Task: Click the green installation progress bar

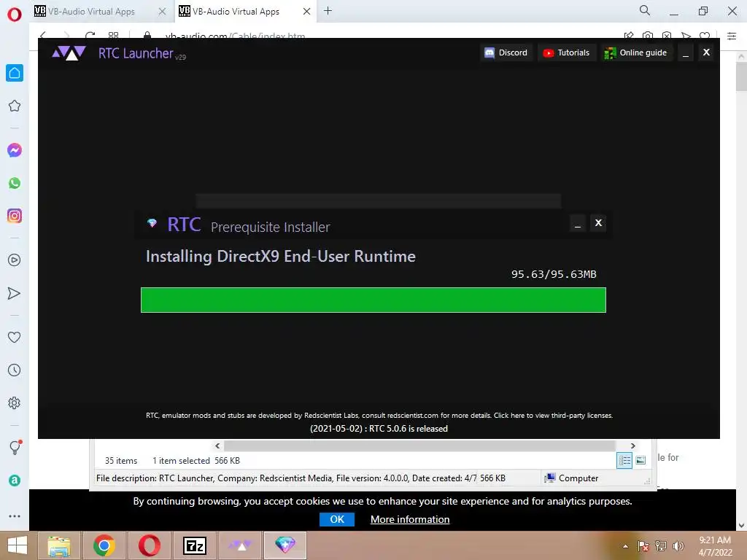Action: click(373, 300)
